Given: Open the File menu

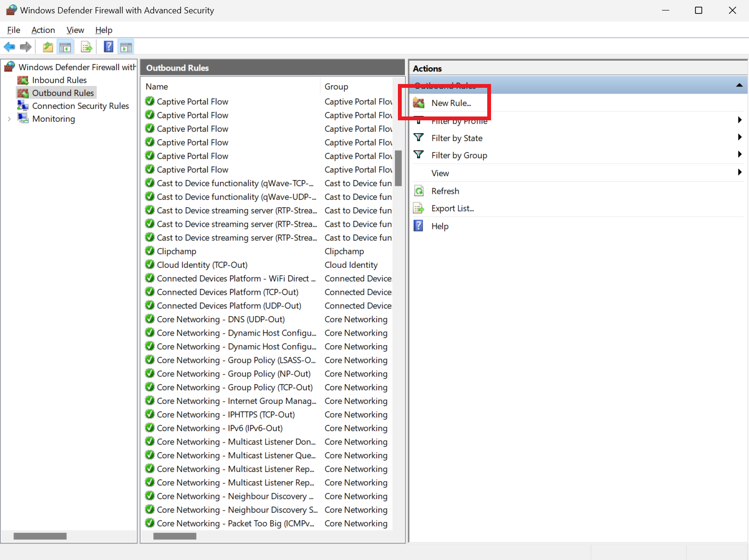Looking at the screenshot, I should (x=13, y=30).
